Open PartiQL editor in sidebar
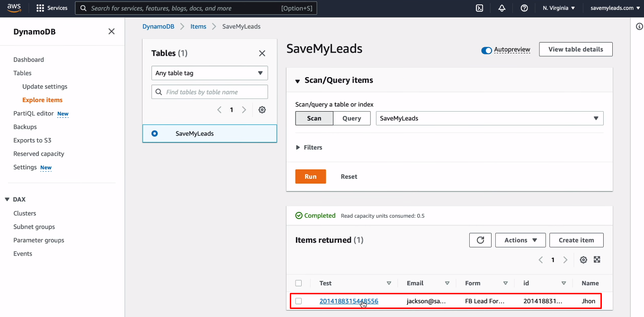This screenshot has height=317, width=644. 34,114
